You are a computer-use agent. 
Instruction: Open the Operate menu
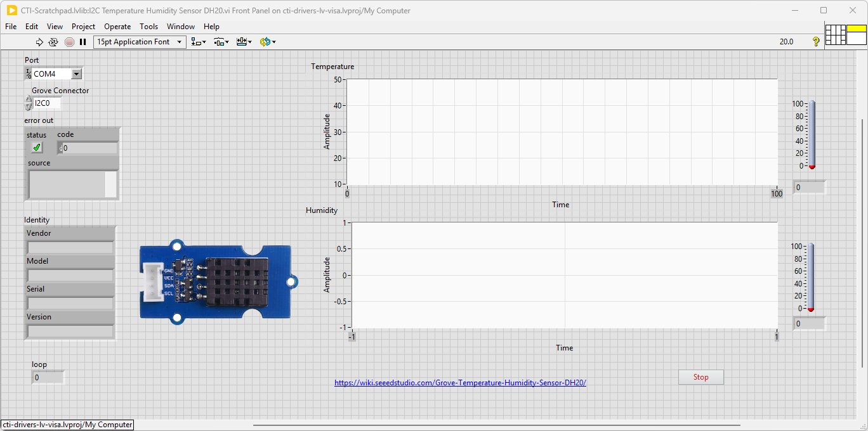117,27
